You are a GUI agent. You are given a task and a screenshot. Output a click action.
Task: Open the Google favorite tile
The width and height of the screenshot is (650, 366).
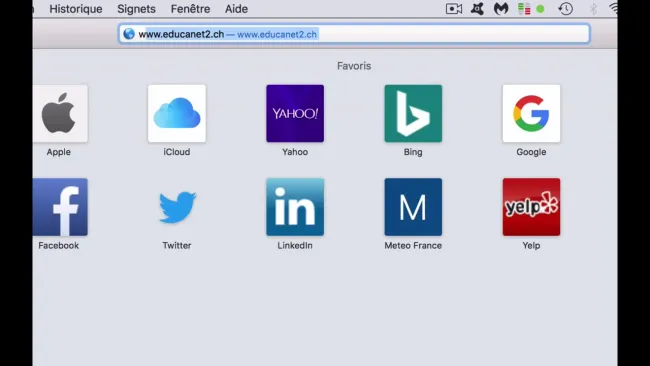[531, 114]
